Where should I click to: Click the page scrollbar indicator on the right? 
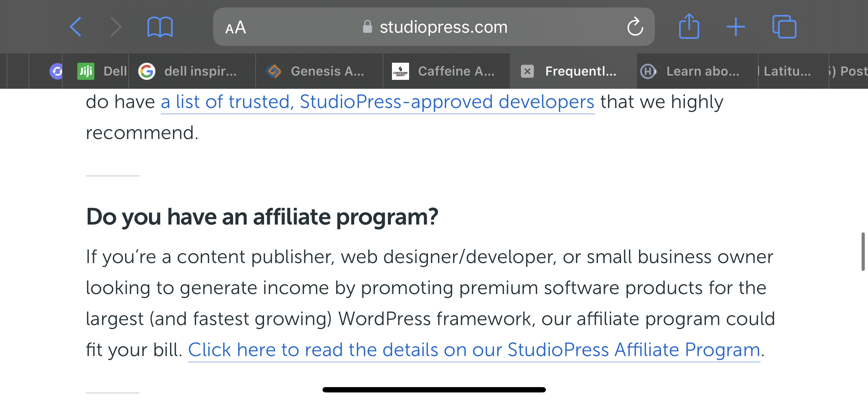pyautogui.click(x=863, y=252)
